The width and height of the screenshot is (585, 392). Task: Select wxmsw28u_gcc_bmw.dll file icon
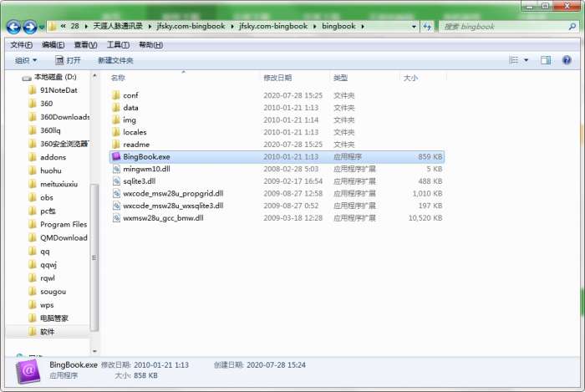tap(116, 218)
